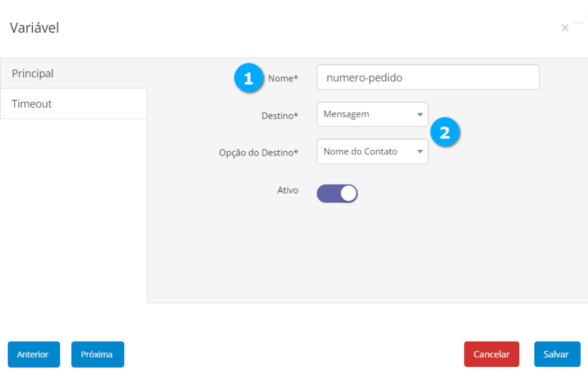
Task: Click the blue number 2 badge
Action: coord(445,132)
